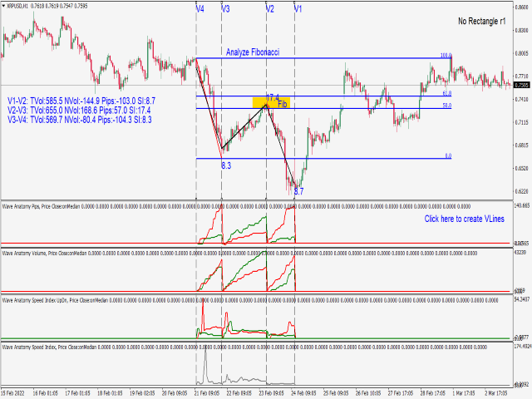This screenshot has height=399, width=532.
Task: Click the No Rectangle r1 label
Action: pyautogui.click(x=482, y=21)
